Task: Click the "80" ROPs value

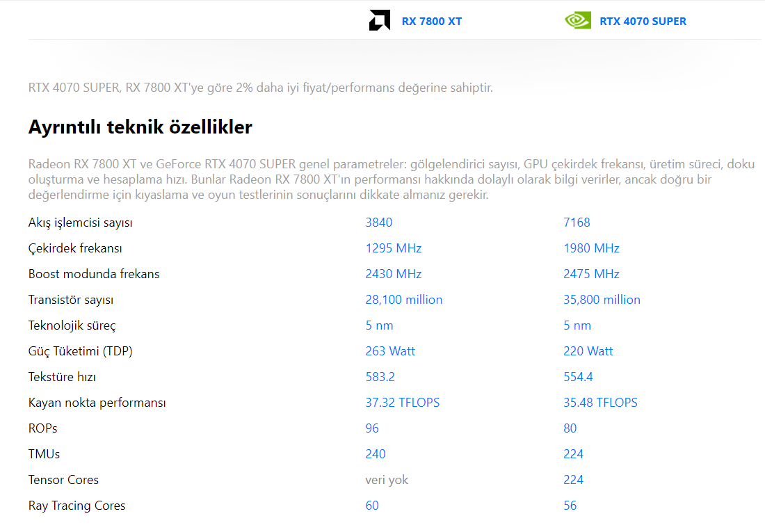Action: point(570,428)
